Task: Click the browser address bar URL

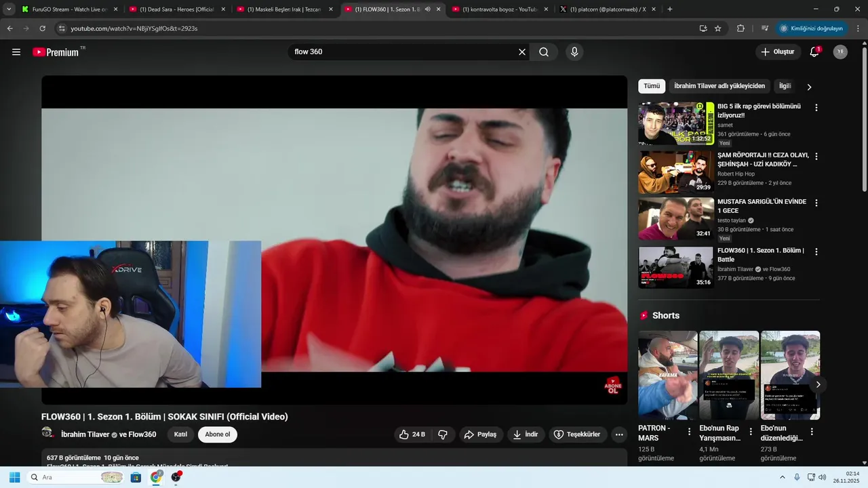Action: click(134, 28)
